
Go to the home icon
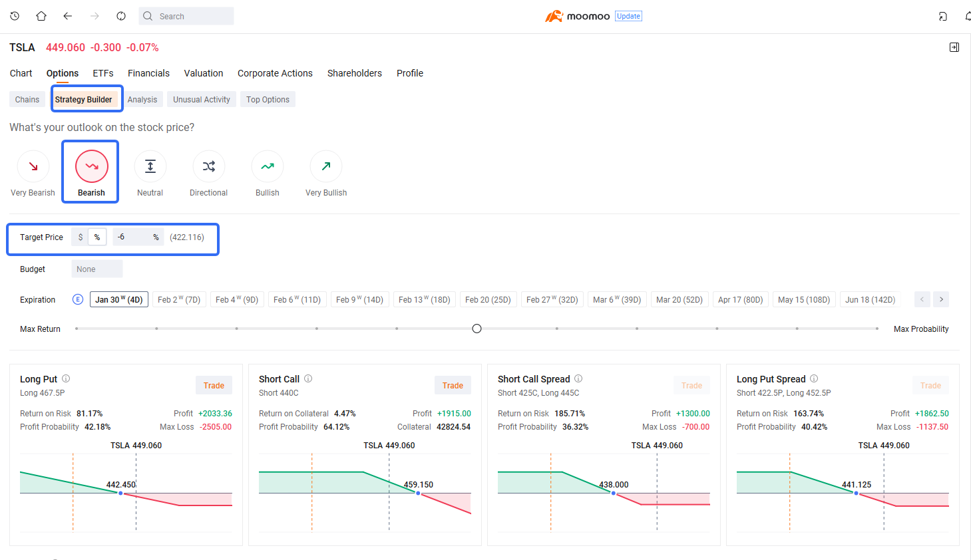point(41,16)
